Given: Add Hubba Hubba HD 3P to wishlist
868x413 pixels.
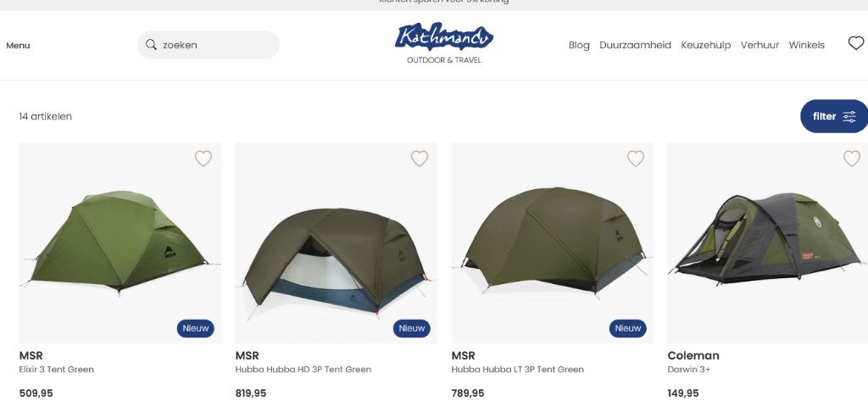Looking at the screenshot, I should click(x=420, y=159).
